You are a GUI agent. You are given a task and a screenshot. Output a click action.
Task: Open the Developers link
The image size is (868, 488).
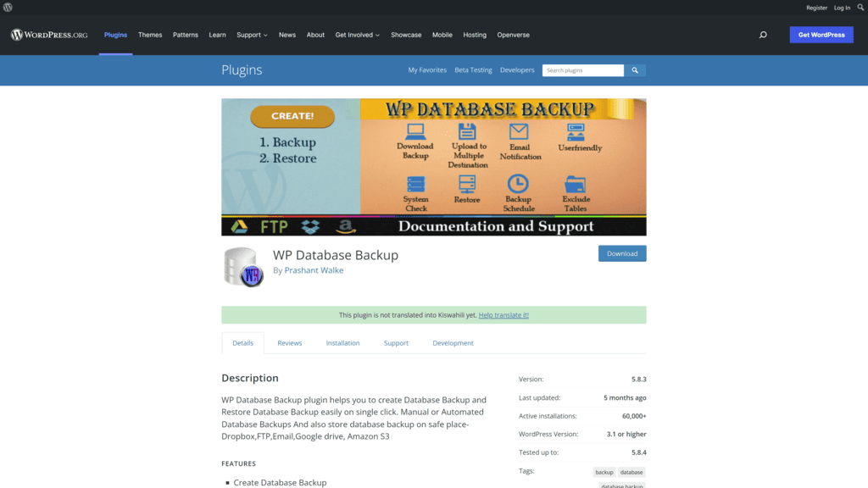pyautogui.click(x=517, y=70)
